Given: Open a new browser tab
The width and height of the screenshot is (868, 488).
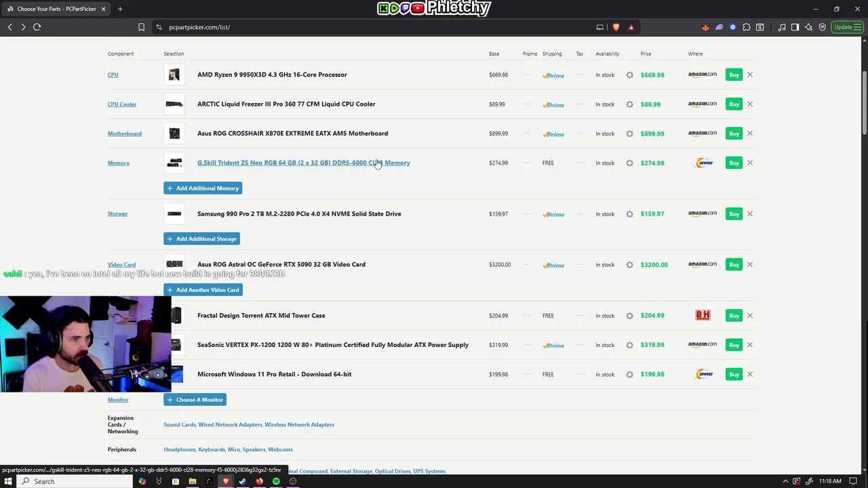Looking at the screenshot, I should [x=120, y=9].
